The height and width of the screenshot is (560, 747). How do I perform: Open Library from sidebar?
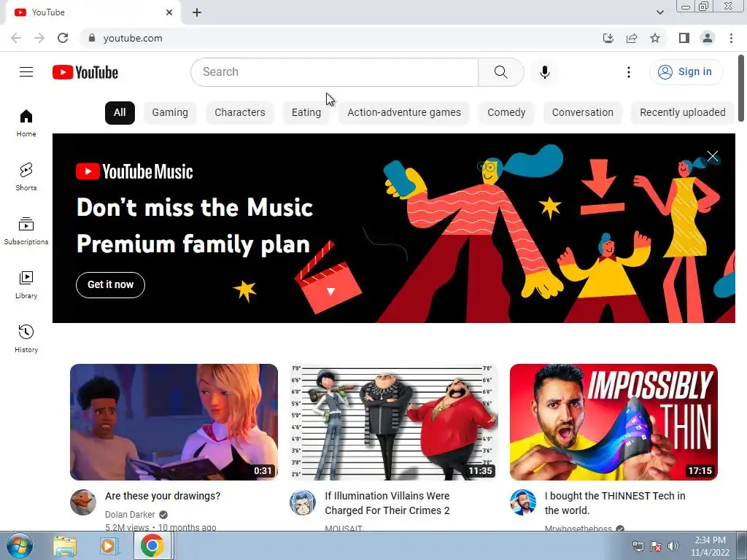click(26, 285)
